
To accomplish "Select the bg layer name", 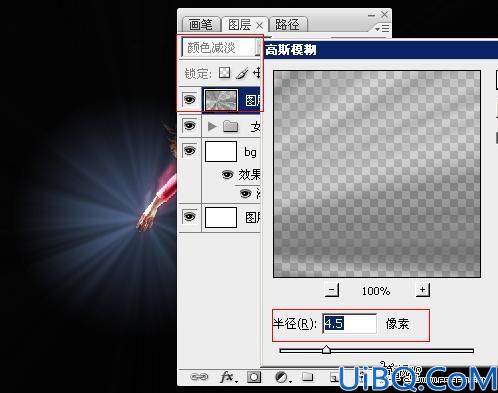I will [x=250, y=152].
